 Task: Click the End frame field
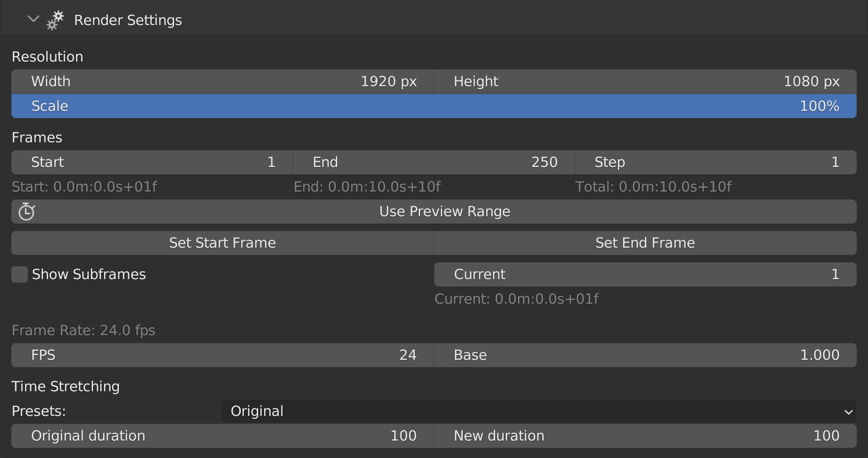click(x=433, y=162)
